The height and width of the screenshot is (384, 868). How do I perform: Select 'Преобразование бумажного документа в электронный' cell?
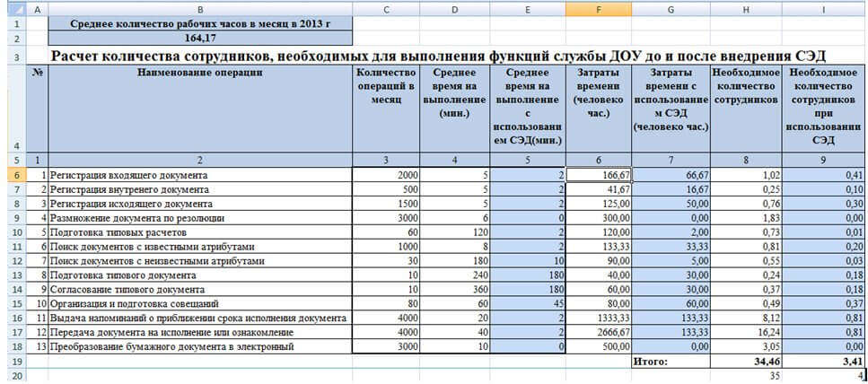coord(200,346)
